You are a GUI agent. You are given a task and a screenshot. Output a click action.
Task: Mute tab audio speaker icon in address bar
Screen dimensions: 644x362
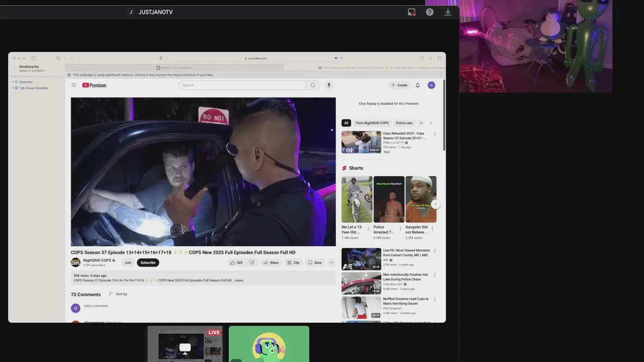[x=336, y=58]
